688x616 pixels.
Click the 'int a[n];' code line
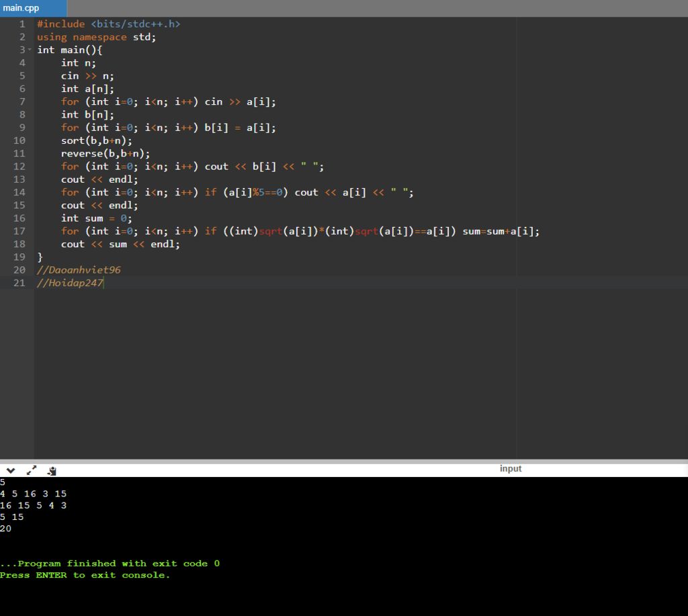pos(87,89)
